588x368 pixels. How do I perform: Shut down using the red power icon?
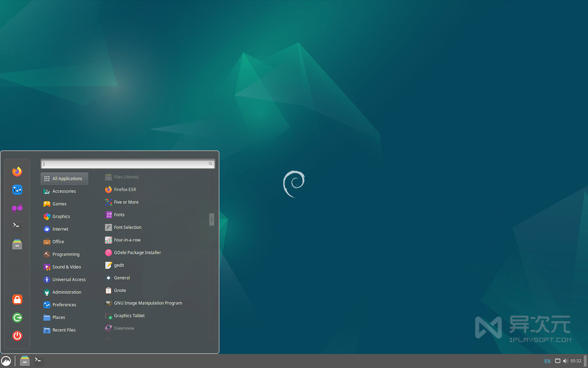pos(17,336)
